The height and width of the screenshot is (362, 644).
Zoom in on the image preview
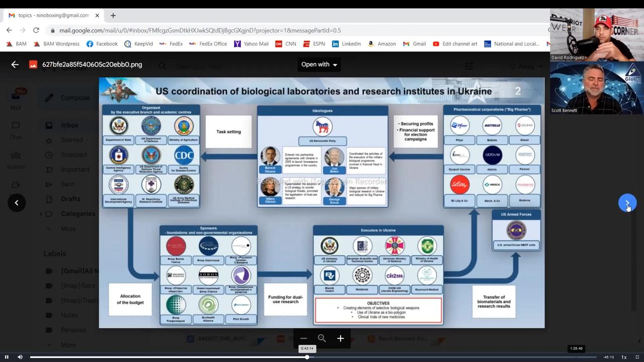pos(341,338)
